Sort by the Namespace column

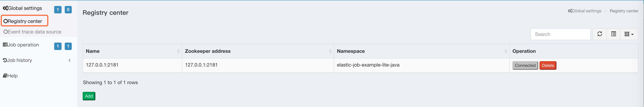click(506, 51)
